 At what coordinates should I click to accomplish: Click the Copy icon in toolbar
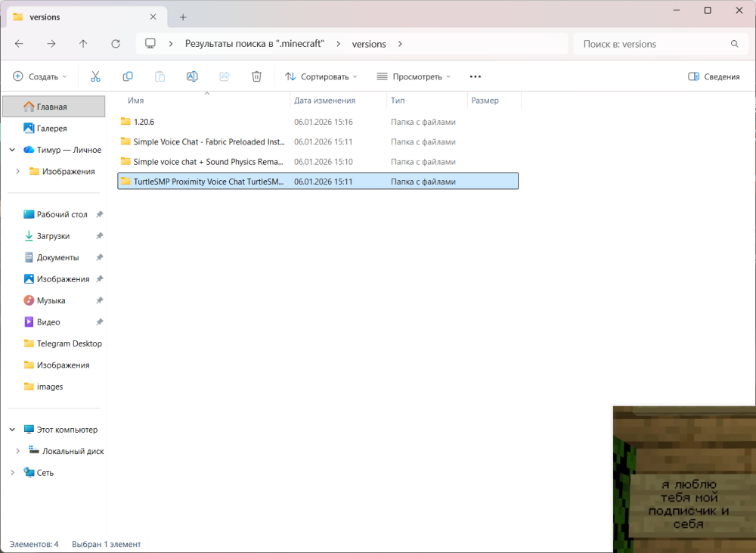[128, 76]
